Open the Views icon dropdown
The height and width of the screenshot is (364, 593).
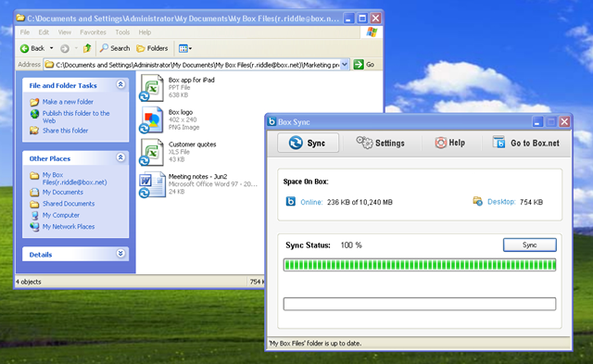pos(185,48)
